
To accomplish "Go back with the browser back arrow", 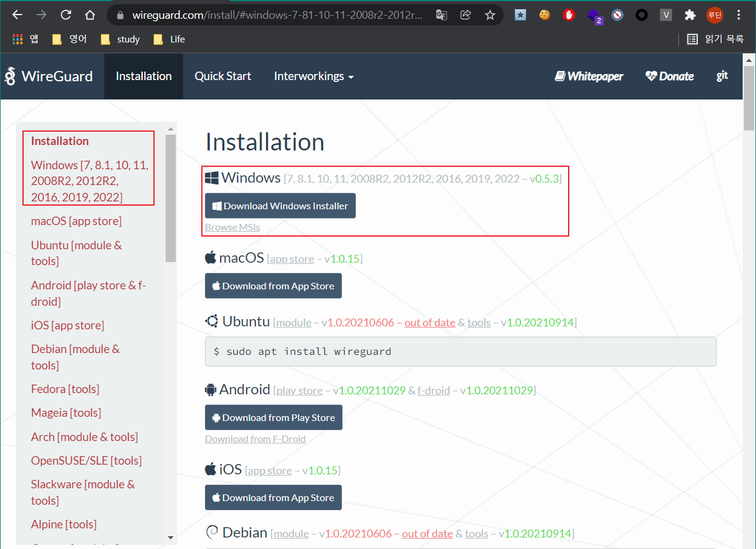I will 18,15.
